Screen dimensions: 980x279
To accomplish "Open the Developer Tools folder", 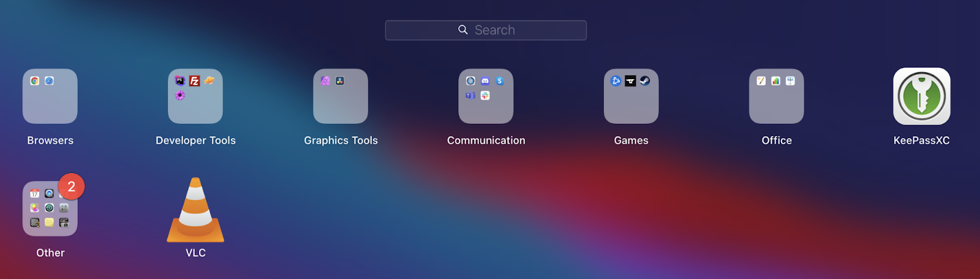I will pos(195,96).
